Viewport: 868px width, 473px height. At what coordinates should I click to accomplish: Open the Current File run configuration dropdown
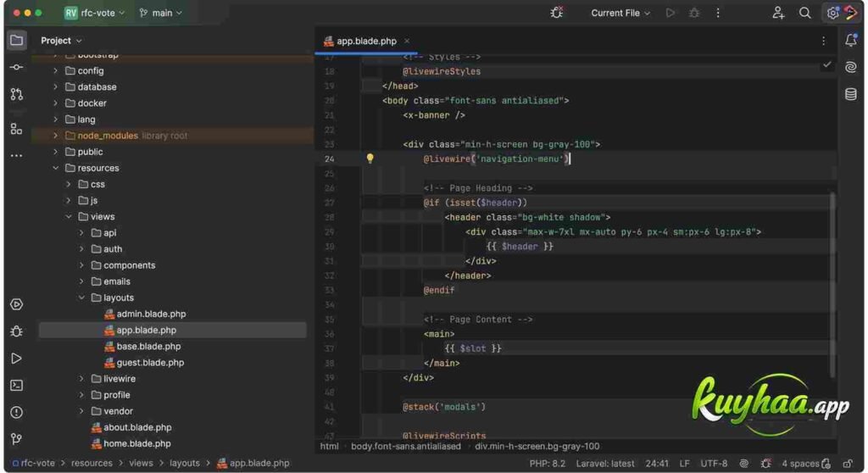click(620, 13)
